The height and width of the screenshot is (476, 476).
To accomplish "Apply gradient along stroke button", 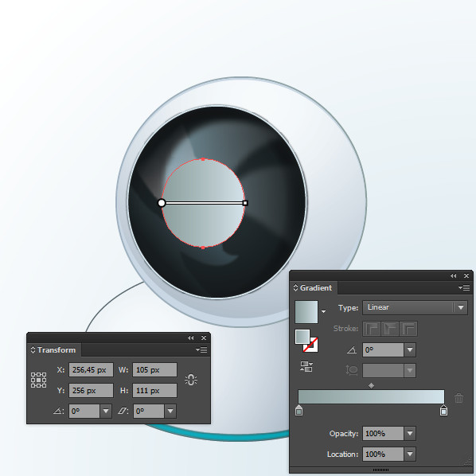I will pyautogui.click(x=390, y=329).
